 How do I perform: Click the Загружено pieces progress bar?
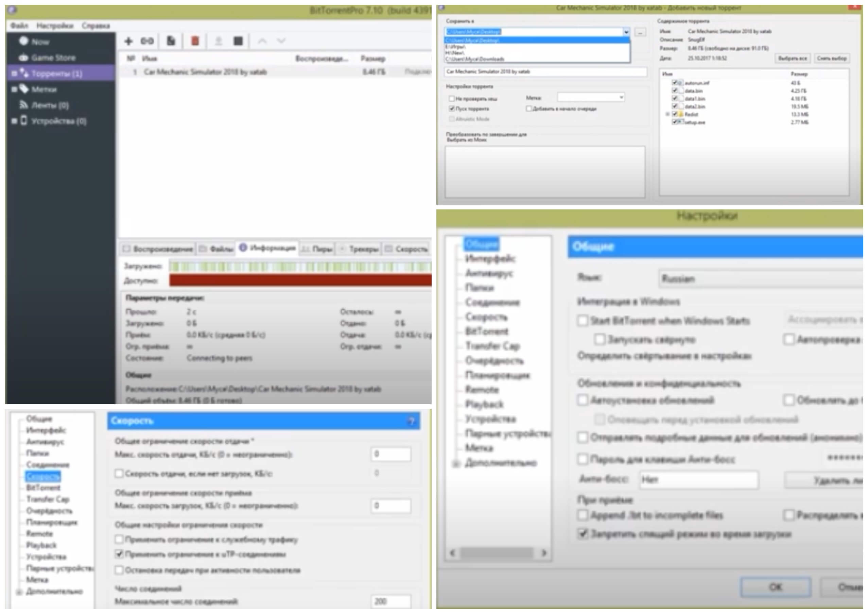300,267
